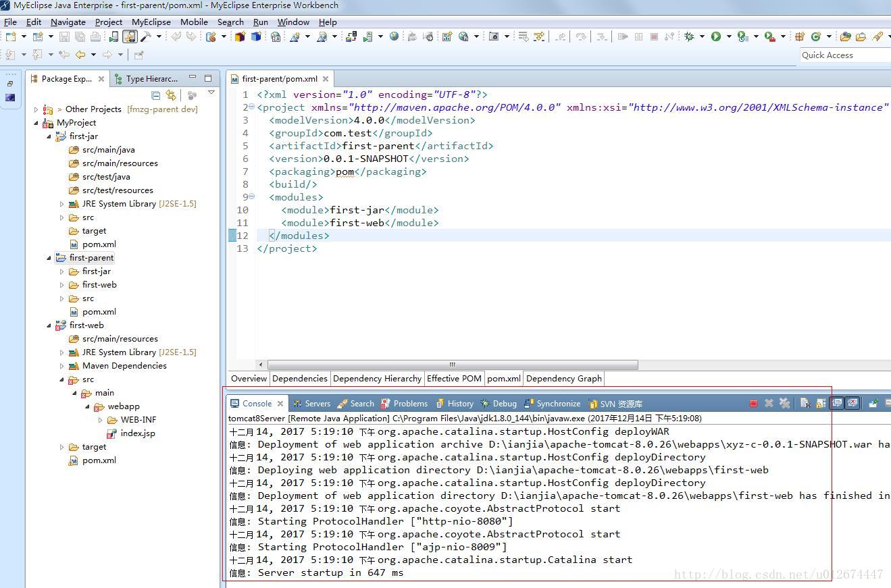Select the webapp folder in tree
891x588 pixels.
click(117, 406)
